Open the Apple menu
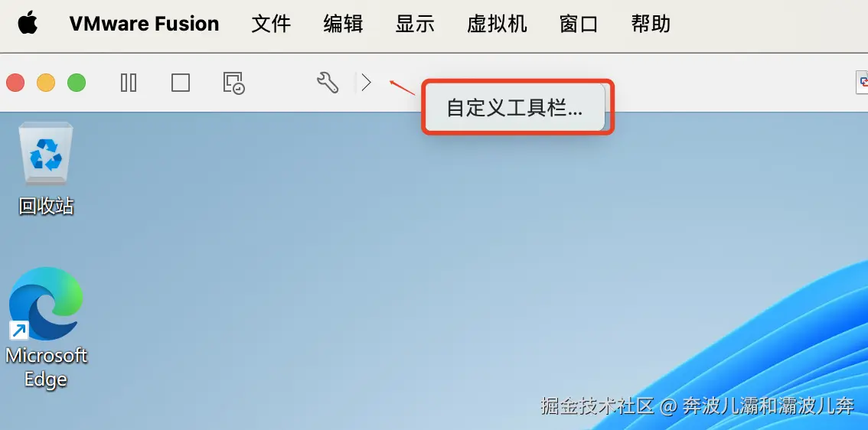Screen dimensions: 868x430 point(28,24)
